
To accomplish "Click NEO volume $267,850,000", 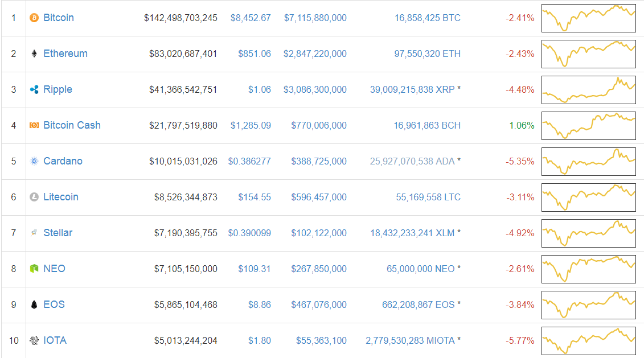I will tap(319, 269).
